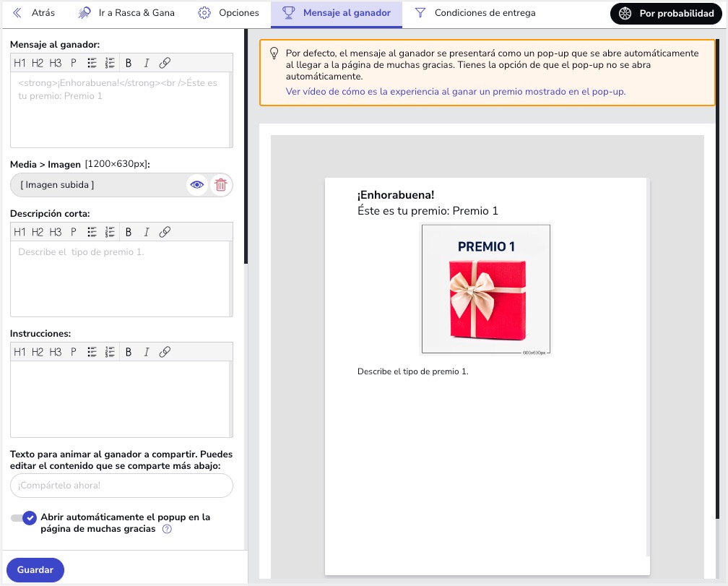This screenshot has height=586, width=728.
Task: Click italic icon in Descripción corta toolbar
Action: [147, 232]
